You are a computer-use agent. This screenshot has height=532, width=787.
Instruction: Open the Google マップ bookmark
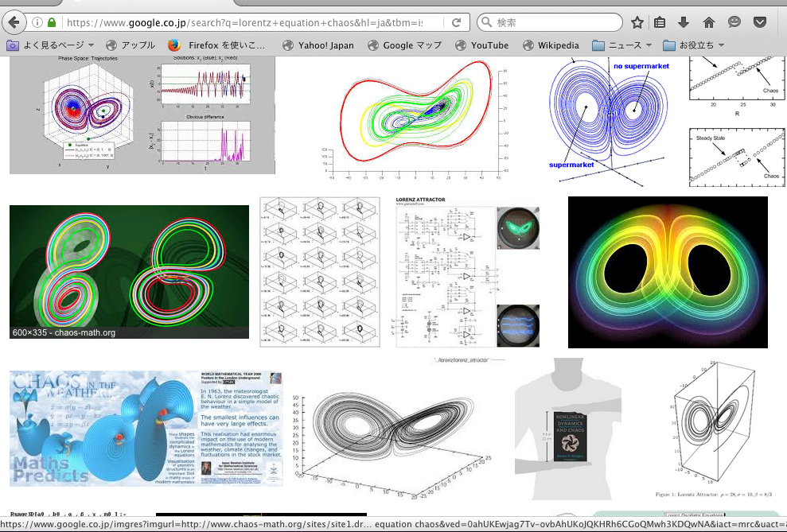click(x=404, y=45)
